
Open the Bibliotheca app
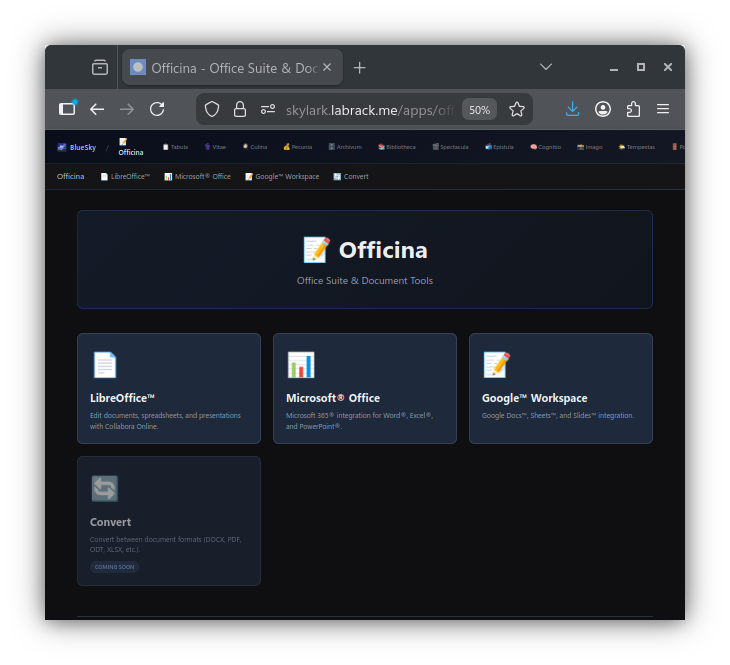397,147
